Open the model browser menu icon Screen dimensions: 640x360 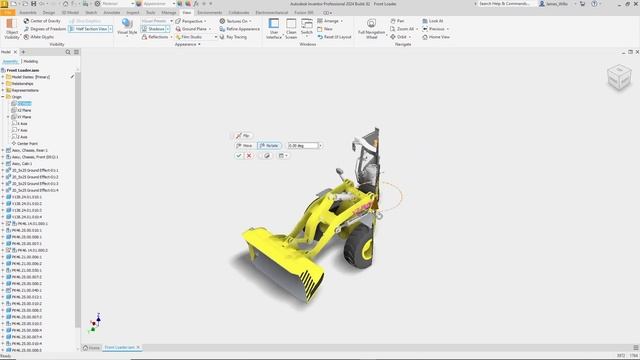point(76,52)
